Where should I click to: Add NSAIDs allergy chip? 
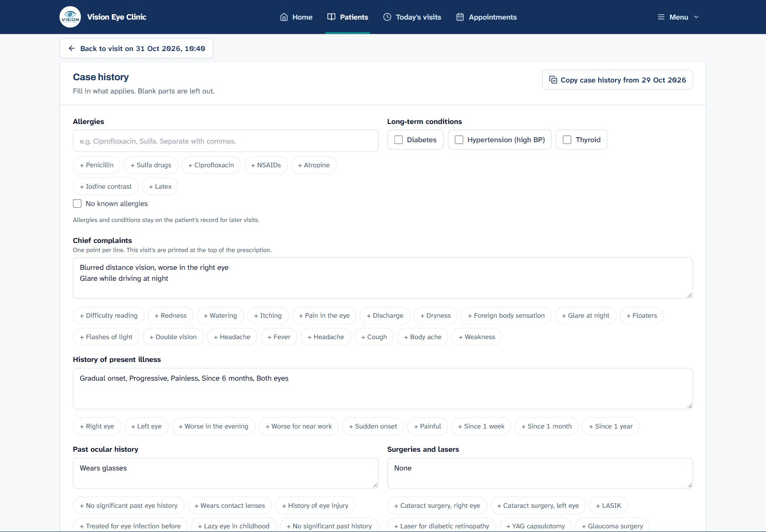266,165
